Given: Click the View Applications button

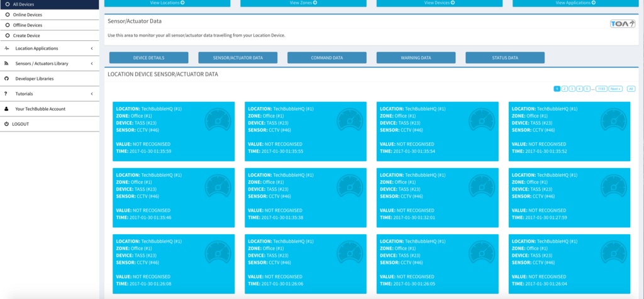Looking at the screenshot, I should [x=575, y=3].
